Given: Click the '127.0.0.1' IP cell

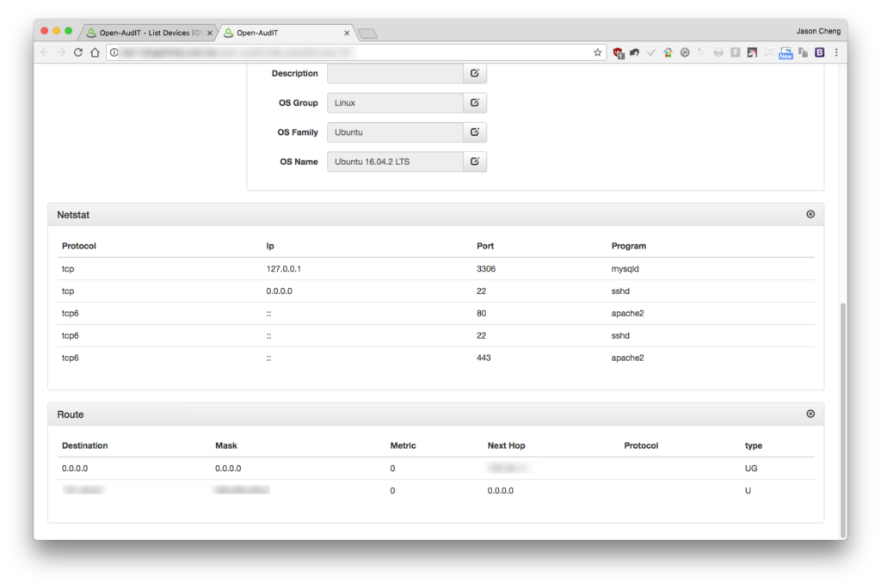Looking at the screenshot, I should [283, 269].
